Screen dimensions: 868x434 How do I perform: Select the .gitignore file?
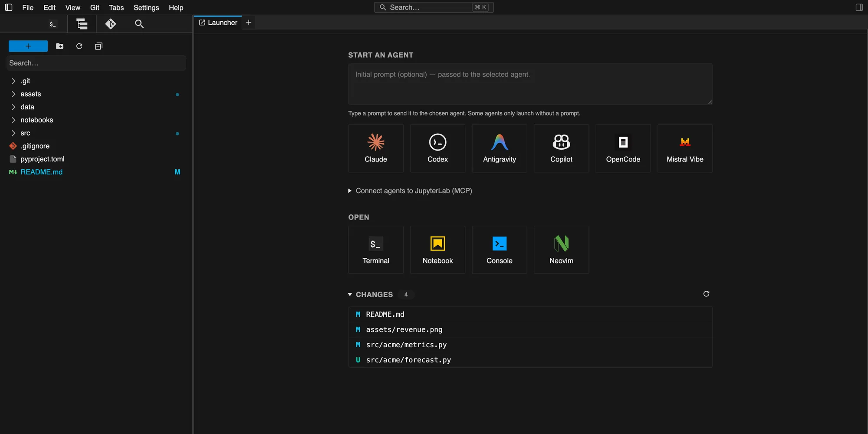tap(96, 146)
